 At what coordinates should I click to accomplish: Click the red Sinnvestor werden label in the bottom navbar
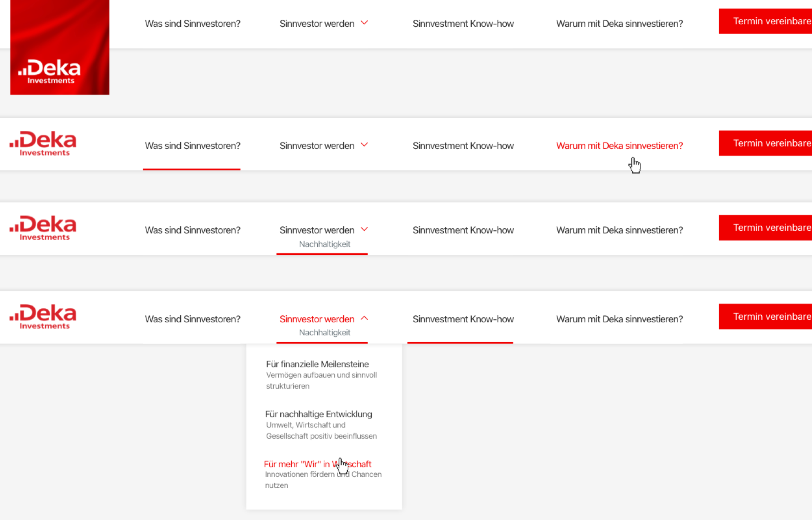pos(316,319)
